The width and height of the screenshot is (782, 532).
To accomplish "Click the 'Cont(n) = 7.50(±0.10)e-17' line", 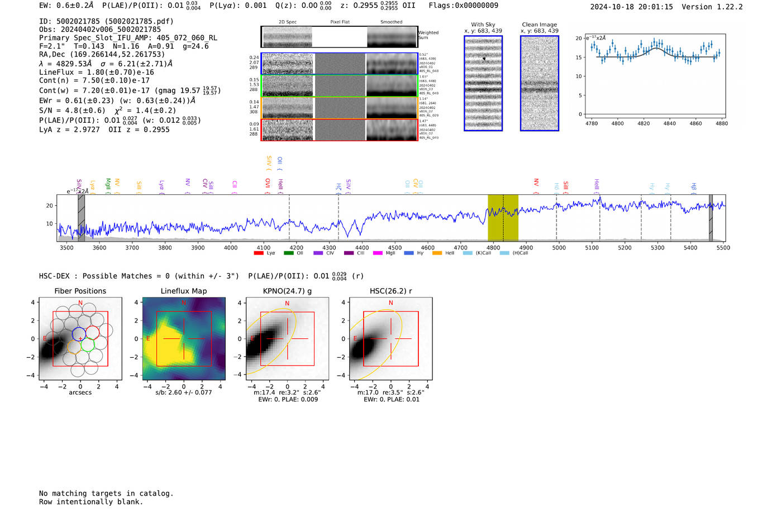I will click(x=94, y=80).
